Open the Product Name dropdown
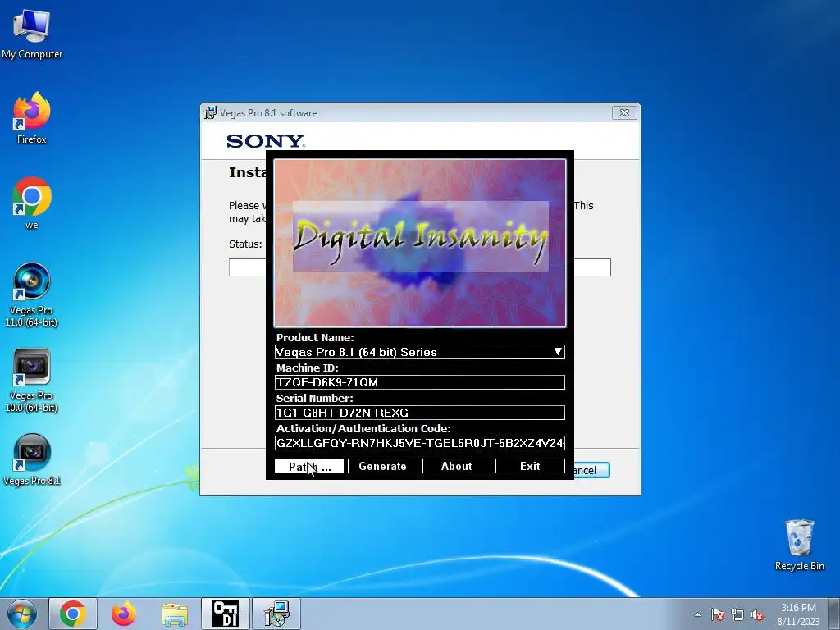The width and height of the screenshot is (840, 630). [419, 352]
